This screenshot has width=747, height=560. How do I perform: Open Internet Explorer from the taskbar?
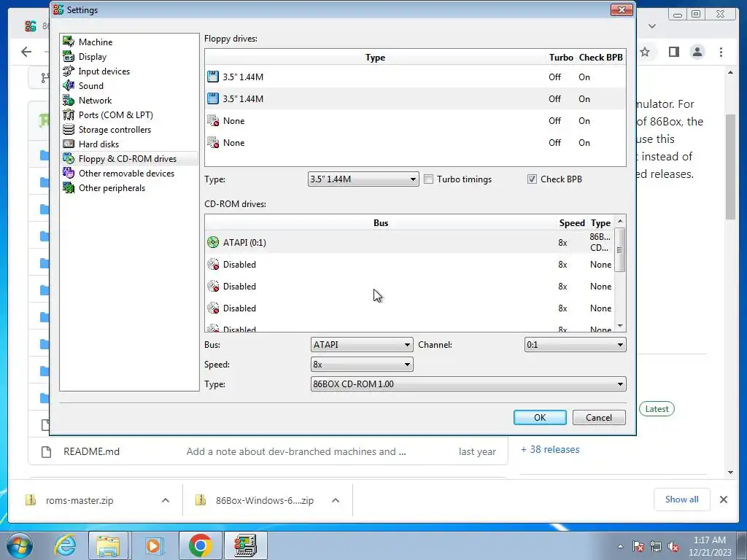coord(65,545)
